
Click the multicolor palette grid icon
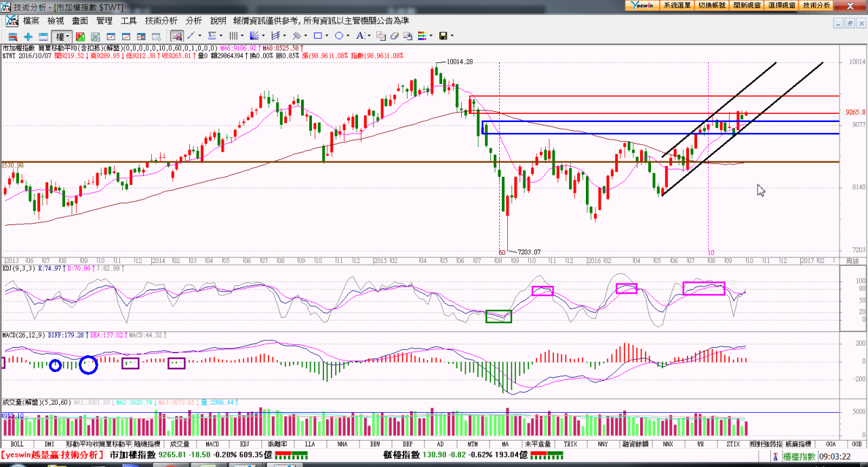click(422, 36)
